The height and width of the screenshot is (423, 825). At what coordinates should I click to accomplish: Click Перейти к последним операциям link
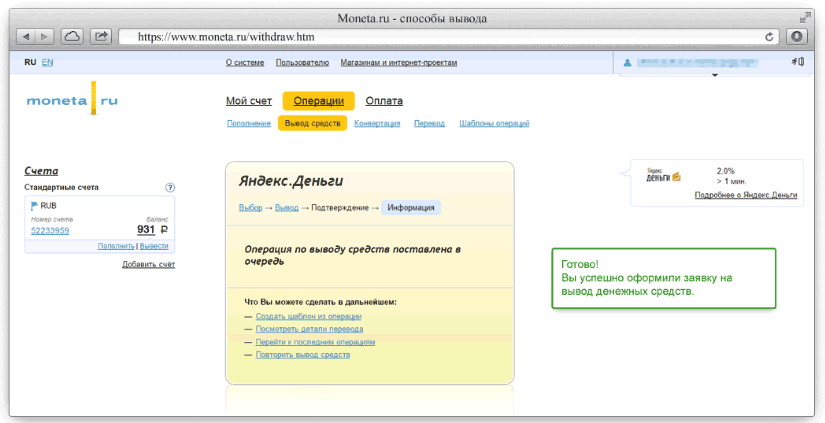coord(315,342)
